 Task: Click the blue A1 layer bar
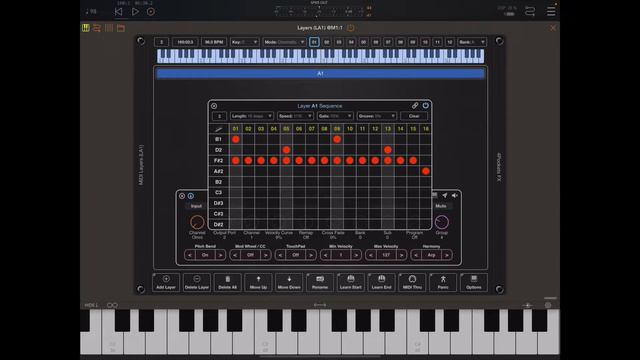pyautogui.click(x=320, y=73)
